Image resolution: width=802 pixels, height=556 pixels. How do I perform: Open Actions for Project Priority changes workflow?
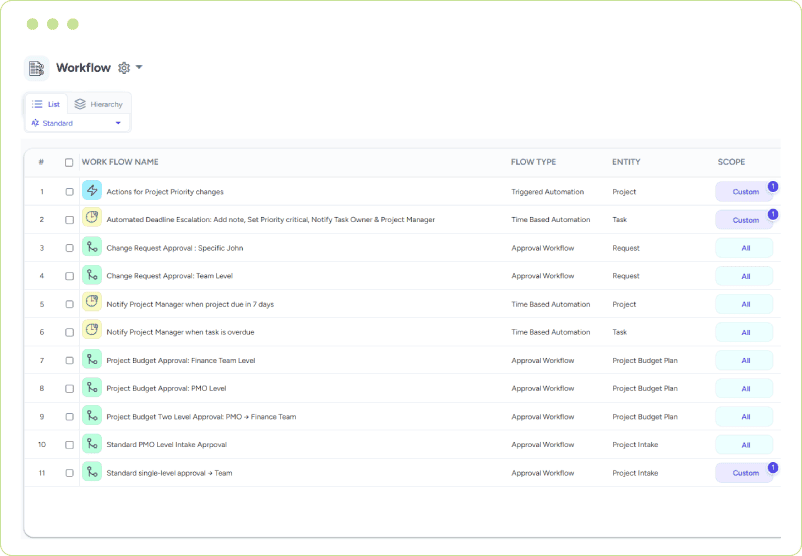click(165, 192)
